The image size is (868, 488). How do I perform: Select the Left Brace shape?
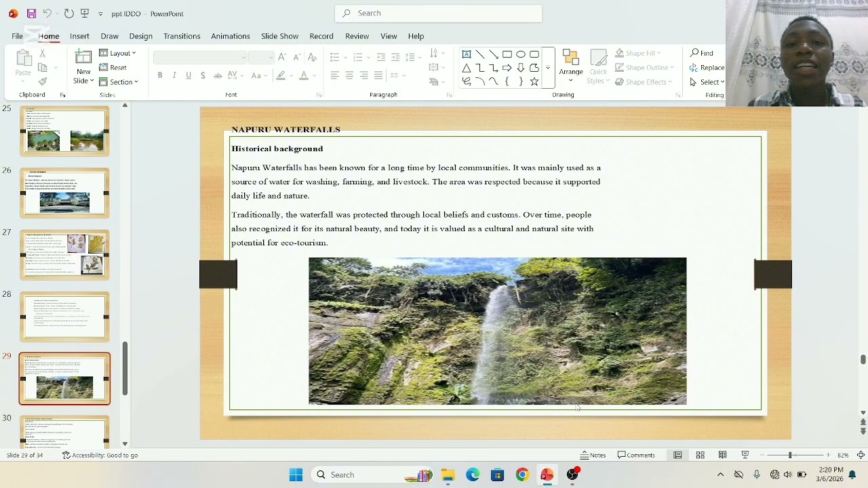pyautogui.click(x=507, y=81)
